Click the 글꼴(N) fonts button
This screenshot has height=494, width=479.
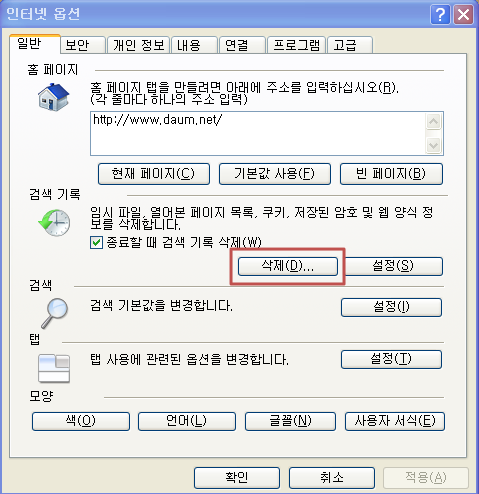click(290, 421)
